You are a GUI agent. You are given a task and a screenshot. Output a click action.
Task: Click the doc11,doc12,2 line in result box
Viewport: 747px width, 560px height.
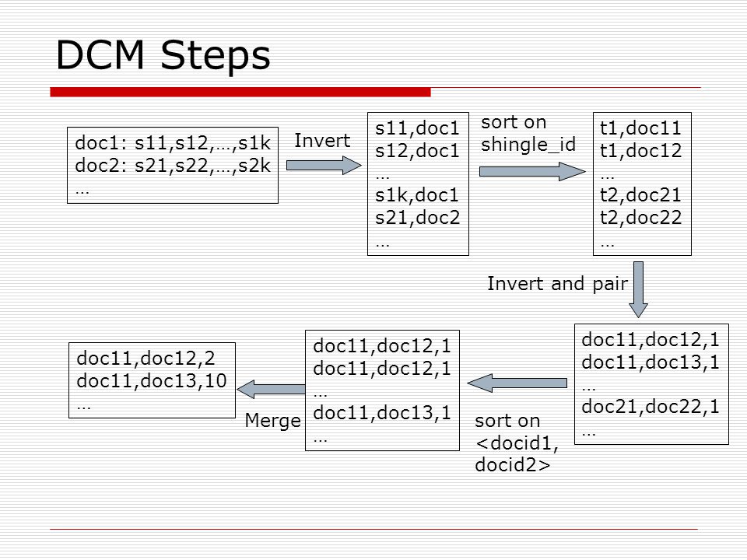(x=146, y=358)
